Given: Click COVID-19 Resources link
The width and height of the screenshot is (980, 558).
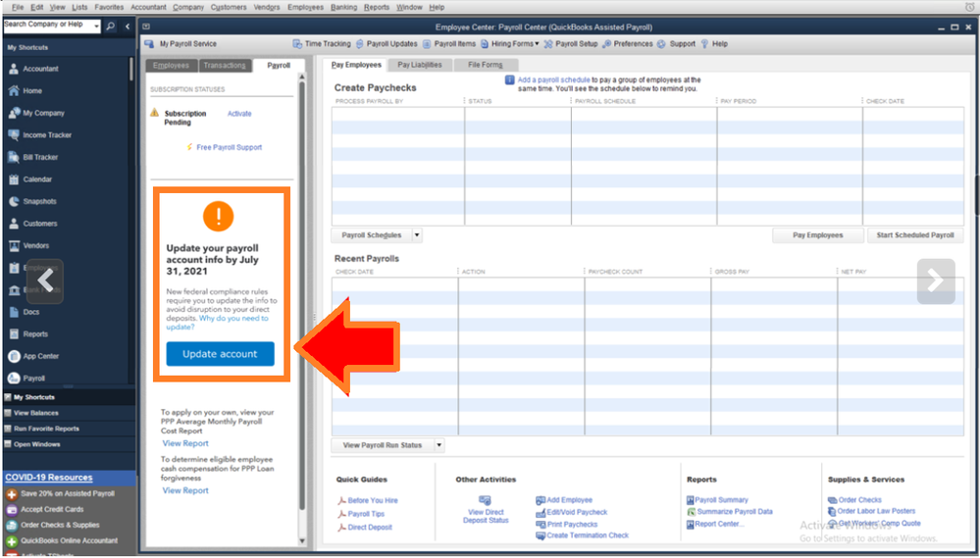Looking at the screenshot, I should pos(49,478).
